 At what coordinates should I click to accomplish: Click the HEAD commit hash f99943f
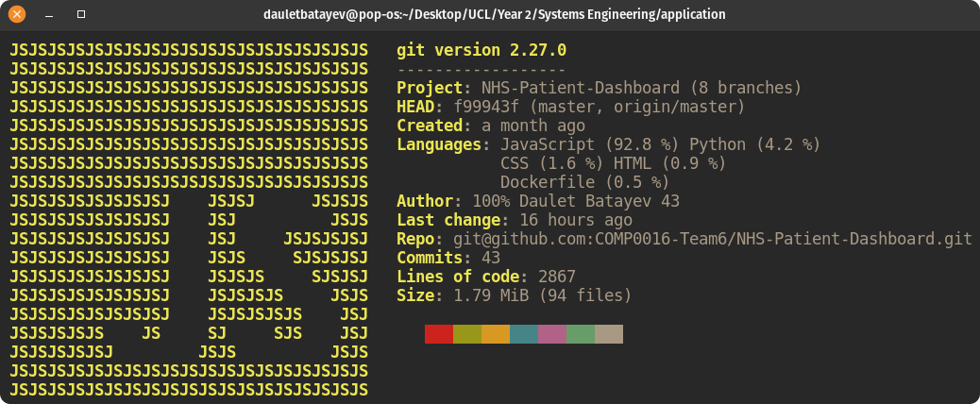tap(486, 107)
